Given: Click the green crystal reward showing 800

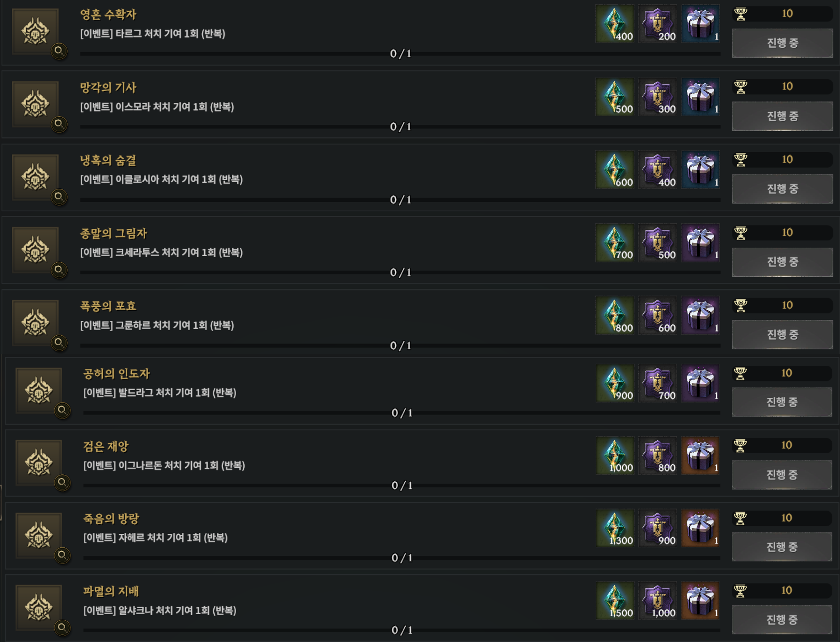Looking at the screenshot, I should pyautogui.click(x=615, y=315).
